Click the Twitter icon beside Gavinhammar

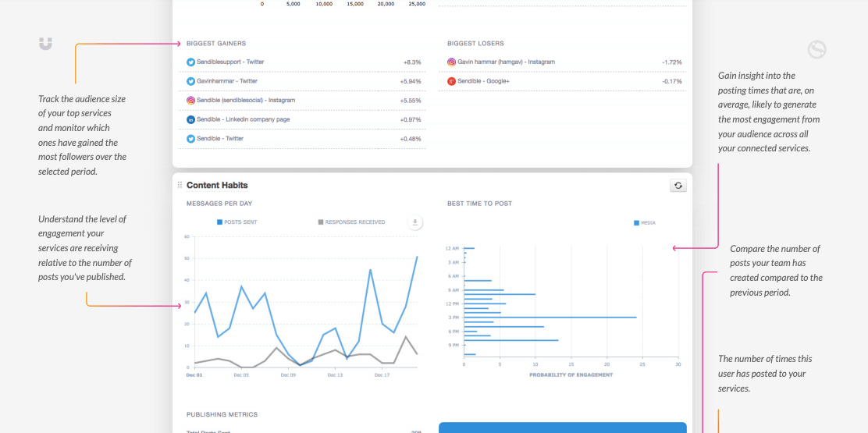click(x=191, y=81)
